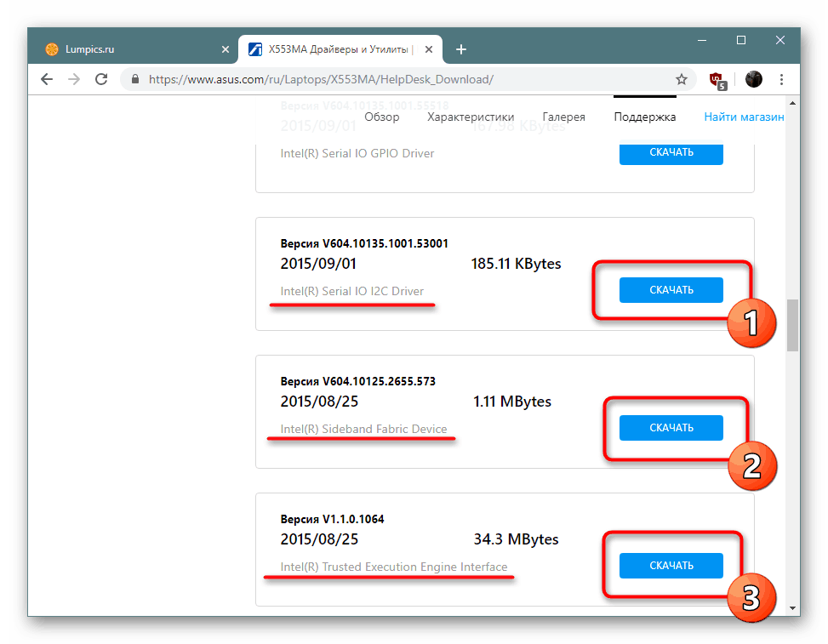Screen dimensions: 828x644
Task: Select the text Intel(R) Serial IO I2C Driver
Action: [351, 291]
